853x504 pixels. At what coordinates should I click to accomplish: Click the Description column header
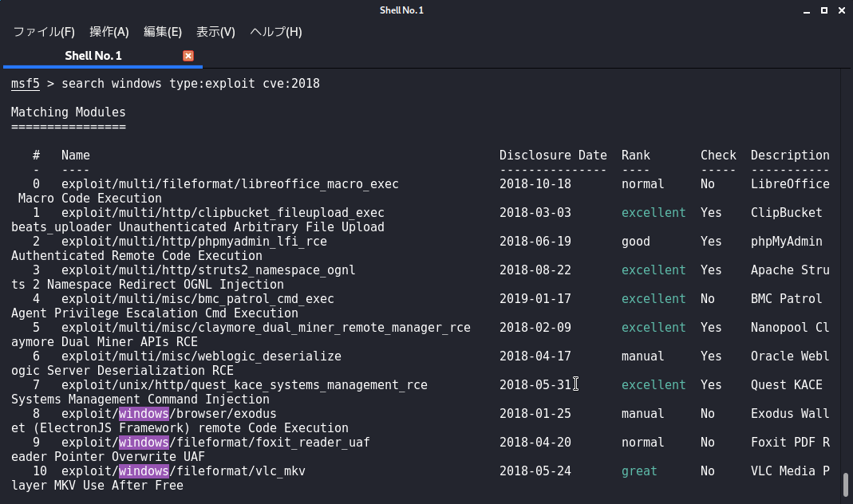click(791, 156)
